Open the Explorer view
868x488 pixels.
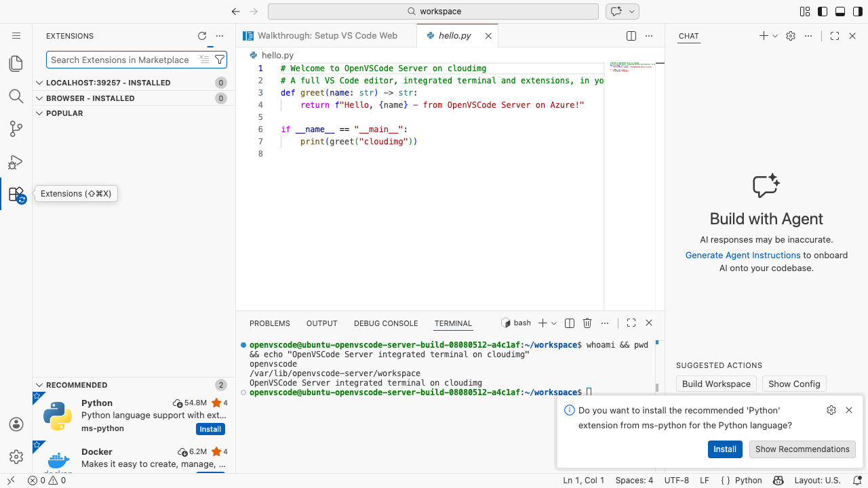click(16, 64)
